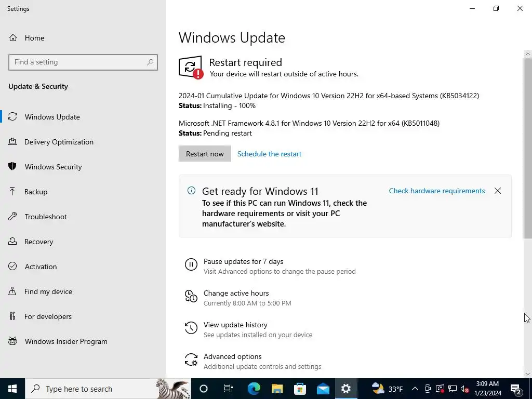Click the history clock icon for update history
Image resolution: width=532 pixels, height=399 pixels.
click(x=191, y=328)
